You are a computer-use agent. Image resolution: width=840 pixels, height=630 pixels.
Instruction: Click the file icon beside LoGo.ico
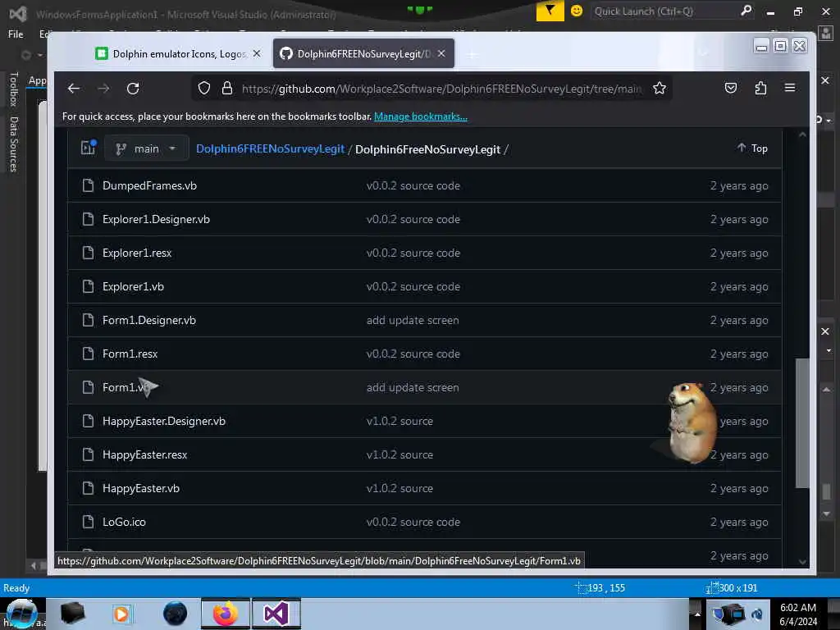[x=89, y=522]
